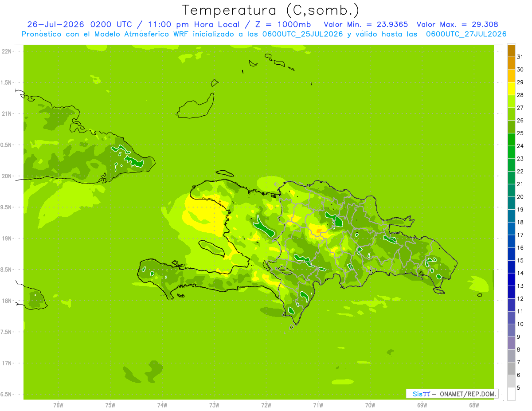Click the colorbar label "20"
Screen dimensions: 532x411
point(520,197)
